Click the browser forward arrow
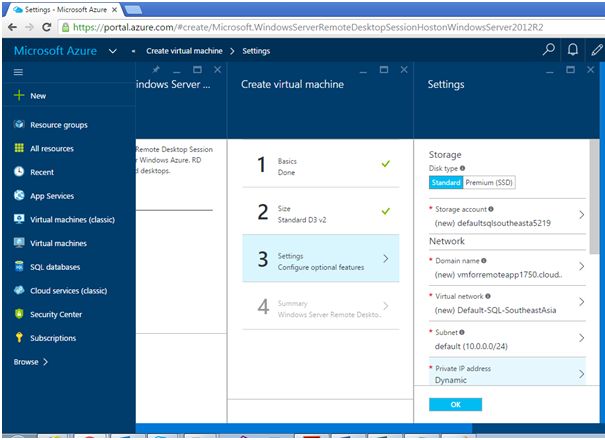The height and width of the screenshot is (440, 605). pyautogui.click(x=29, y=27)
